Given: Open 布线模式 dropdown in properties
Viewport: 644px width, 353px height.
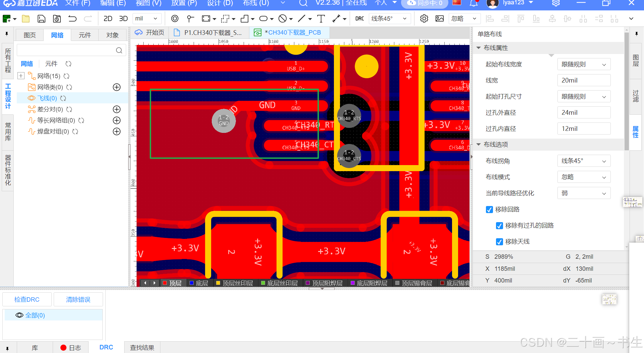Looking at the screenshot, I should pos(584,177).
